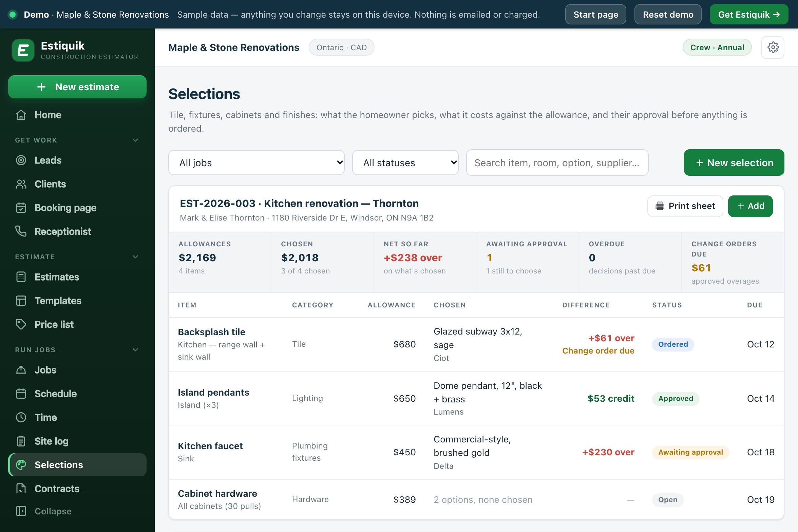798x532 pixels.
Task: Open Receptionist phone icon
Action: pos(21,231)
